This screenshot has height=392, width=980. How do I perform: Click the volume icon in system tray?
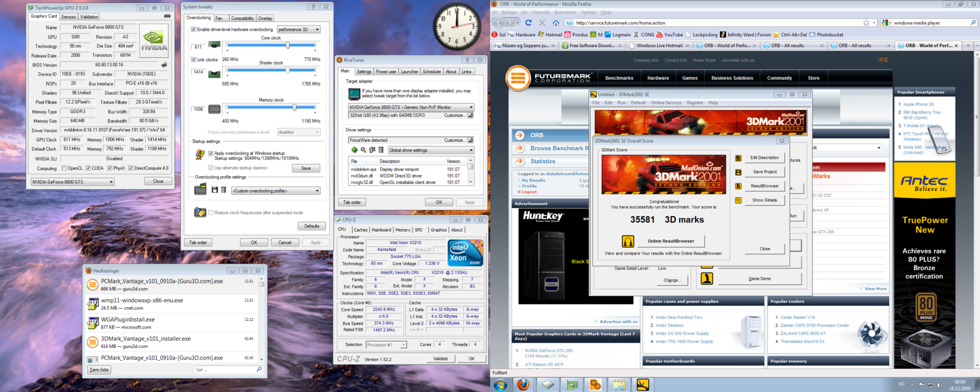[940, 384]
